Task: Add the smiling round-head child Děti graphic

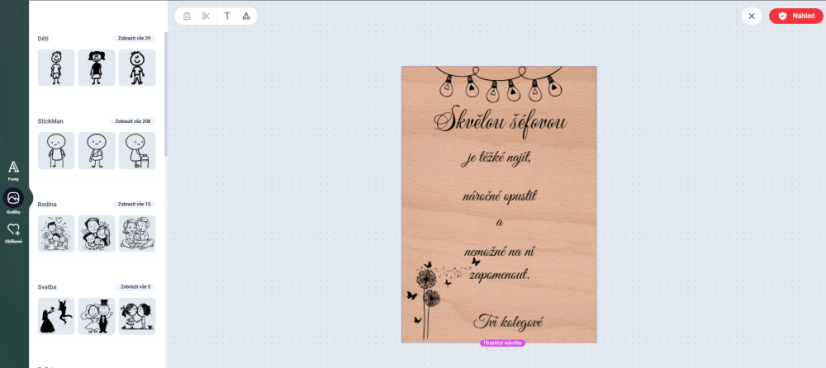Action: click(x=137, y=67)
